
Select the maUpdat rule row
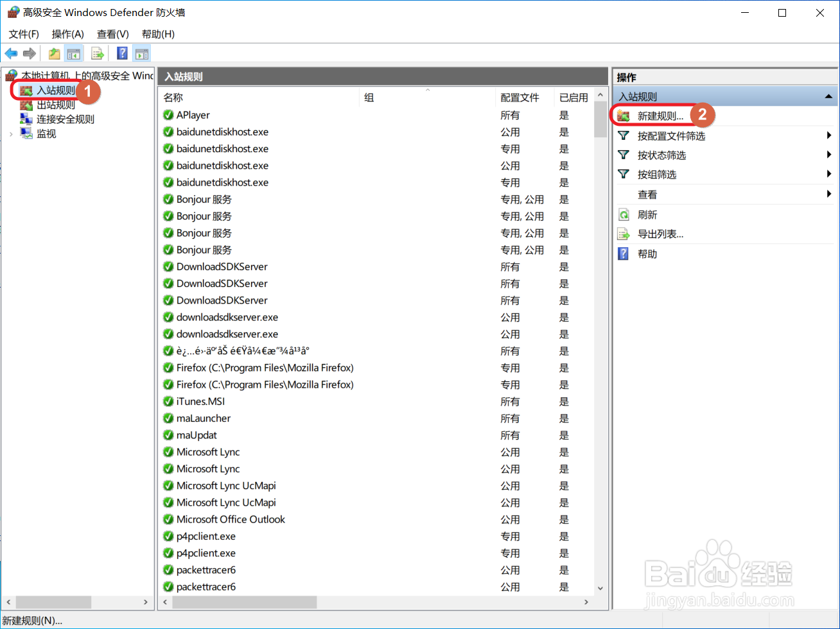(376, 435)
